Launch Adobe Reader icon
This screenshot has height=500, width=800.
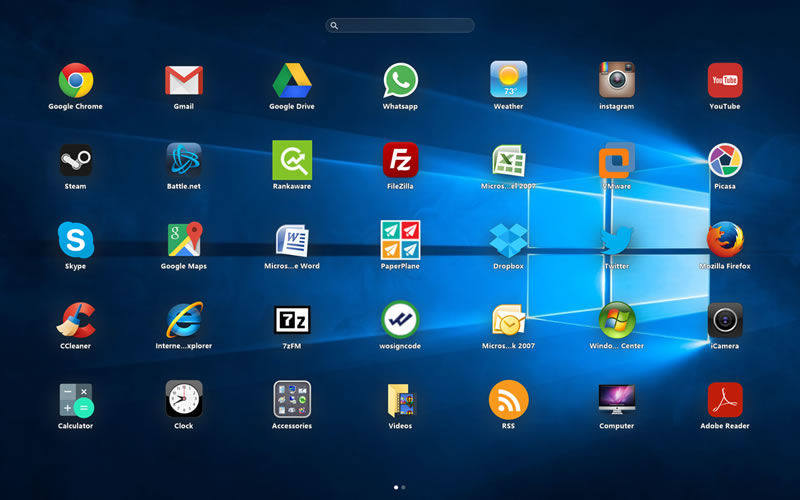coord(725,399)
